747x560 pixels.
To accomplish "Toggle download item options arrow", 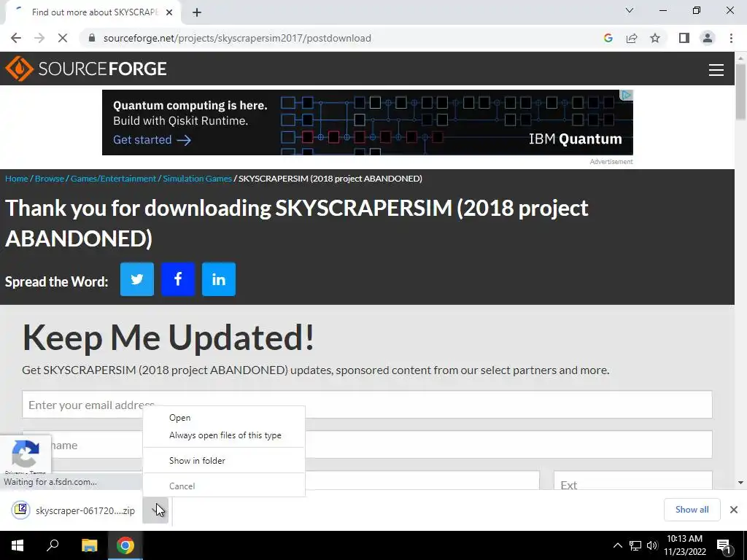I will pyautogui.click(x=155, y=510).
